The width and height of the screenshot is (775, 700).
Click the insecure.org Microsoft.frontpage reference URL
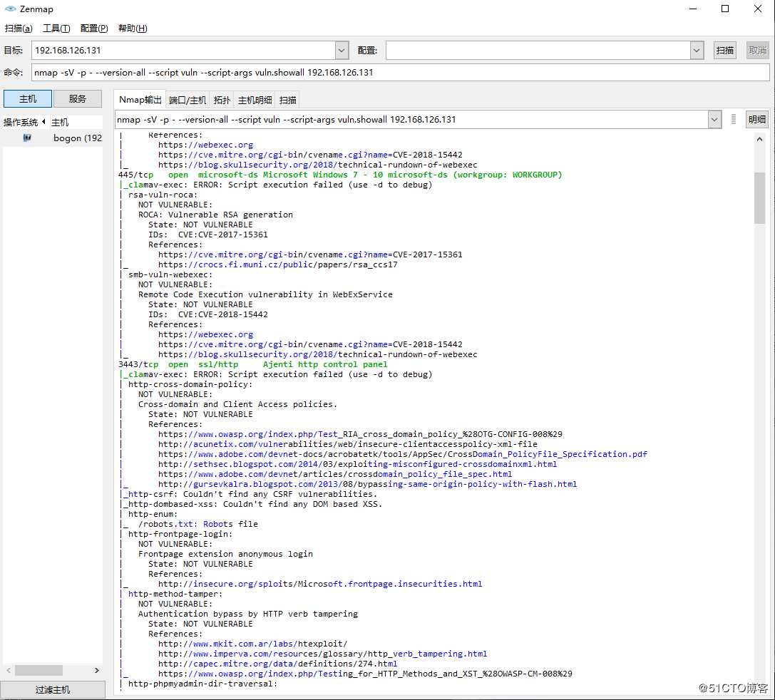320,584
